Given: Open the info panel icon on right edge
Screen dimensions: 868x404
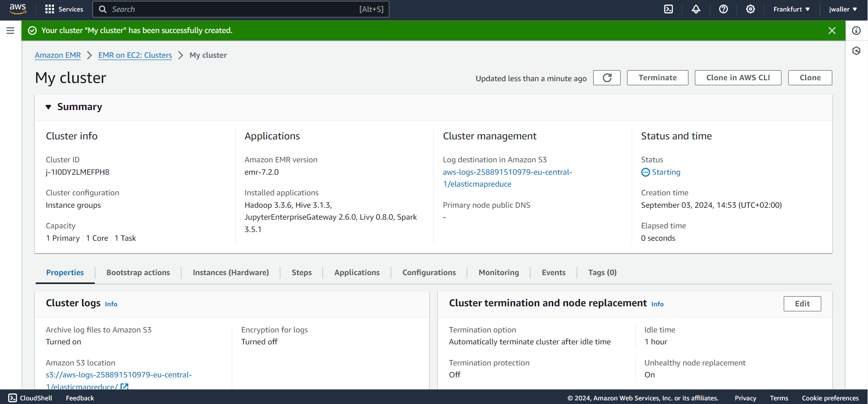Looking at the screenshot, I should pos(857,31).
